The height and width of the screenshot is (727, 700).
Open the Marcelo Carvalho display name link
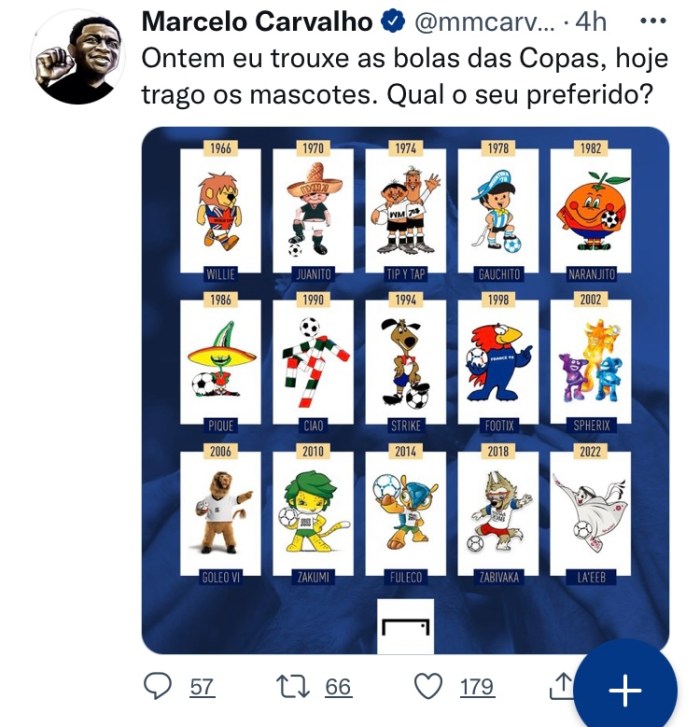coord(257,22)
